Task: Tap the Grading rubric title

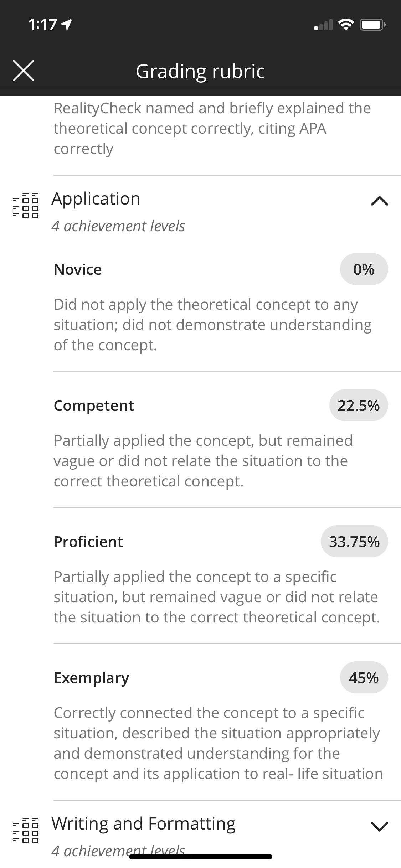Action: pyautogui.click(x=200, y=71)
